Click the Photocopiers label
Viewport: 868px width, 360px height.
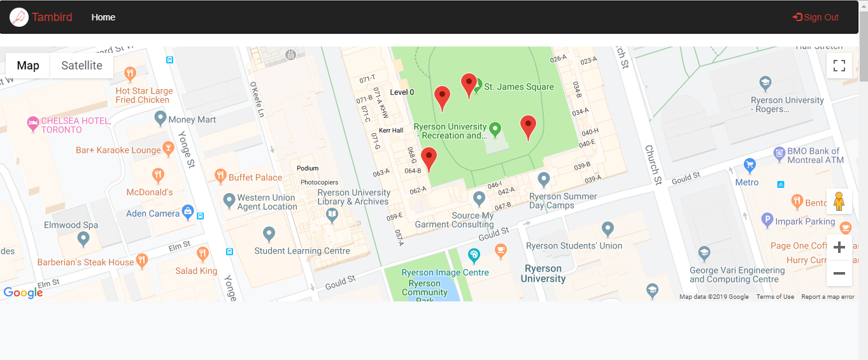coord(319,182)
